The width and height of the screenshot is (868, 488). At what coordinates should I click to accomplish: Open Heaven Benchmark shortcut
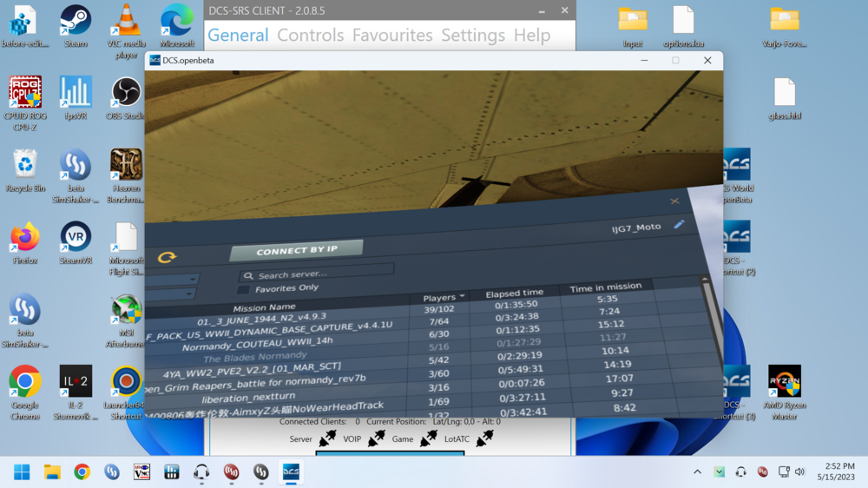(x=126, y=175)
